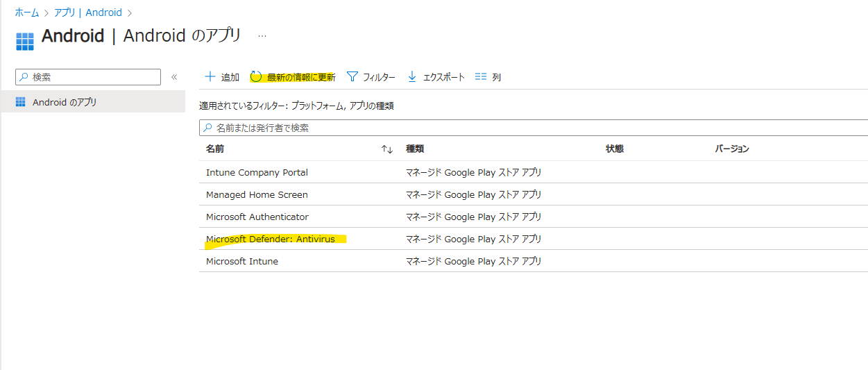Click the Android apps grid icon beside the title
This screenshot has width=868, height=370.
pyautogui.click(x=24, y=41)
